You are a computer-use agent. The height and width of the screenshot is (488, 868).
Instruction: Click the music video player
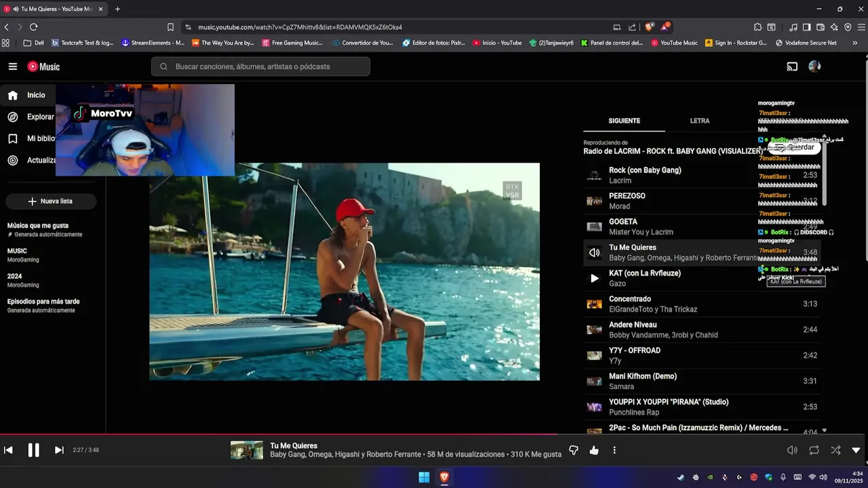pos(344,271)
